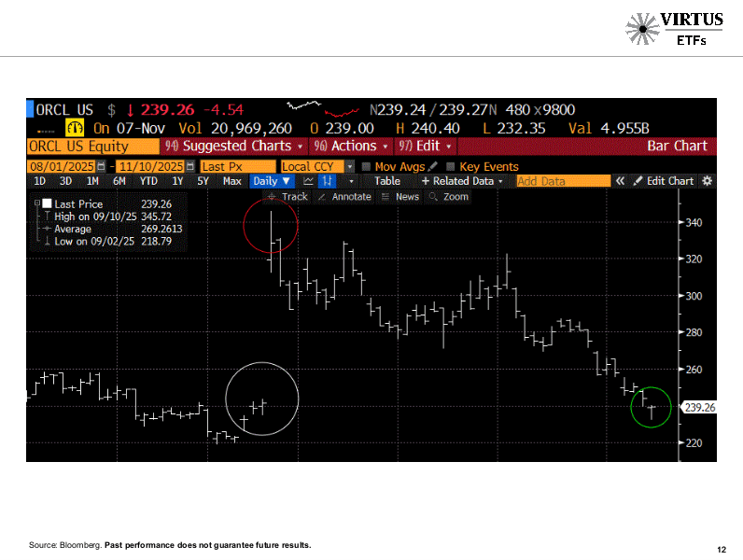The width and height of the screenshot is (743, 560).
Task: Collapse the Last Price legend box toggle
Action: pyautogui.click(x=37, y=203)
